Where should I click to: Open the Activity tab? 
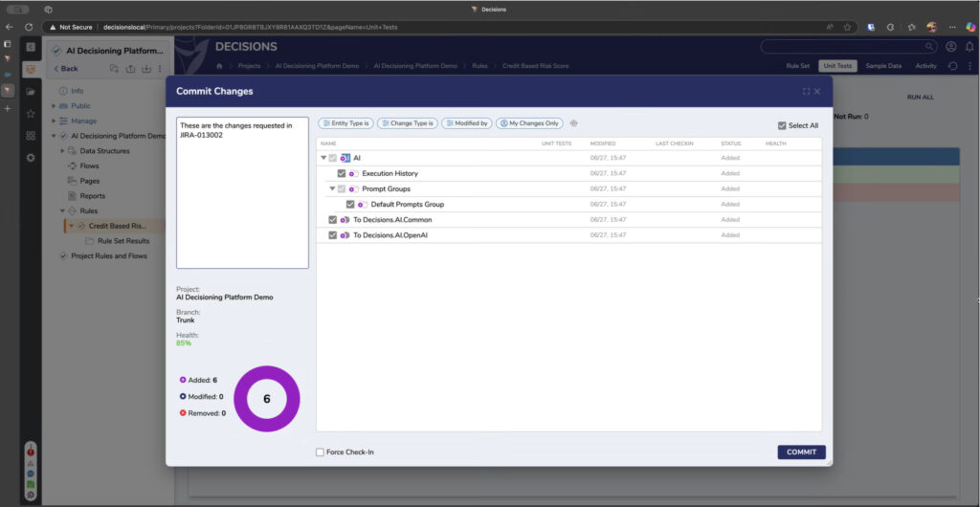pyautogui.click(x=925, y=66)
